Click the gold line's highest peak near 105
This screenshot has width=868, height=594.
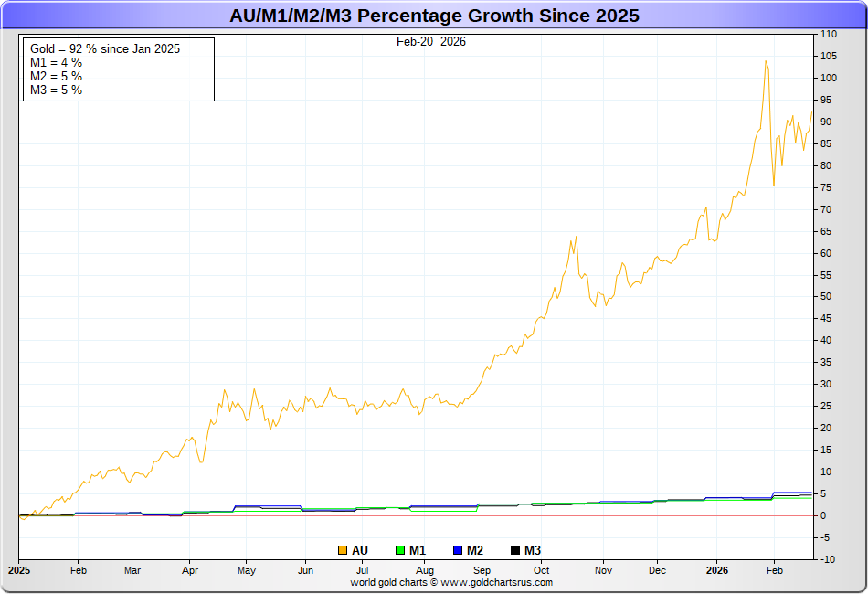coord(766,61)
